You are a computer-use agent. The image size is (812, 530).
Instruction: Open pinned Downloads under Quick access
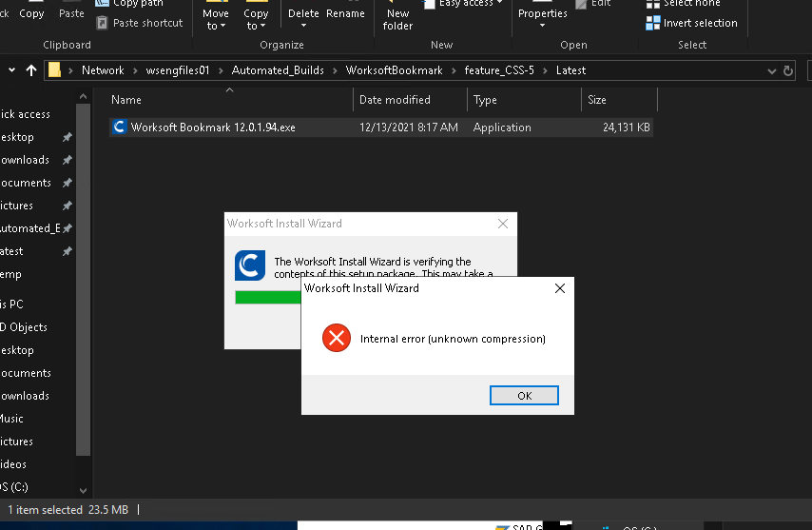click(25, 160)
